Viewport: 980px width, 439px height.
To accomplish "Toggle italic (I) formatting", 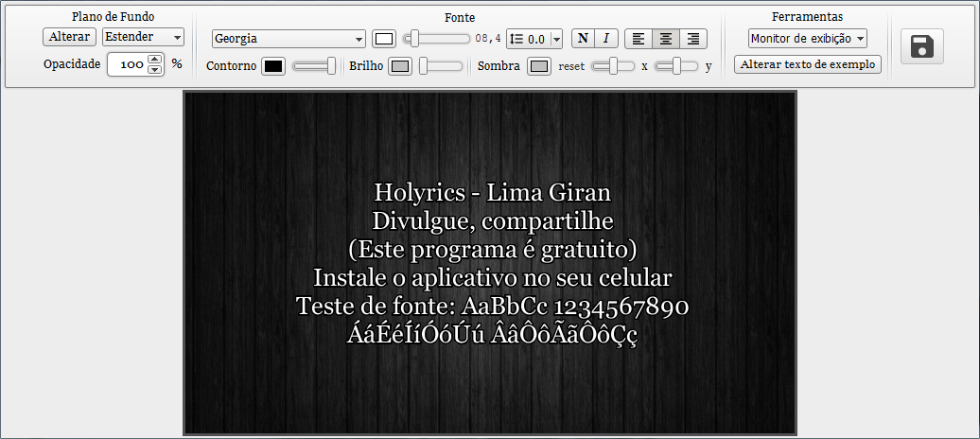I will [x=605, y=39].
